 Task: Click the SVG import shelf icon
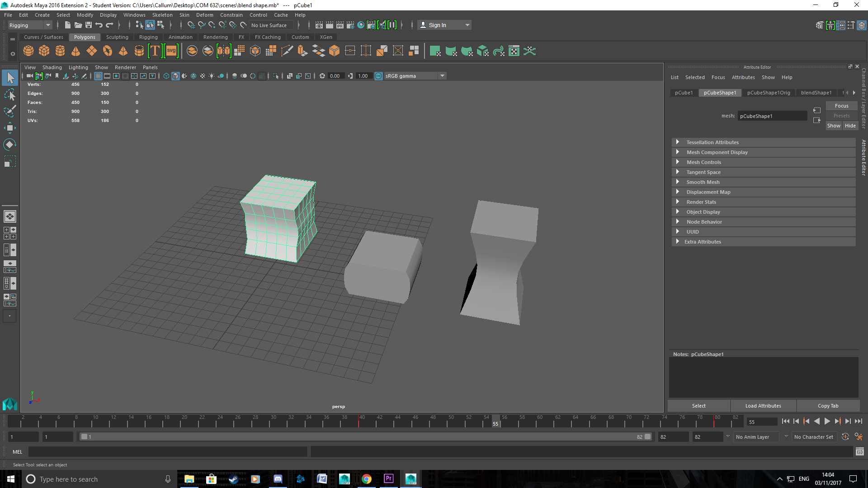(x=171, y=51)
